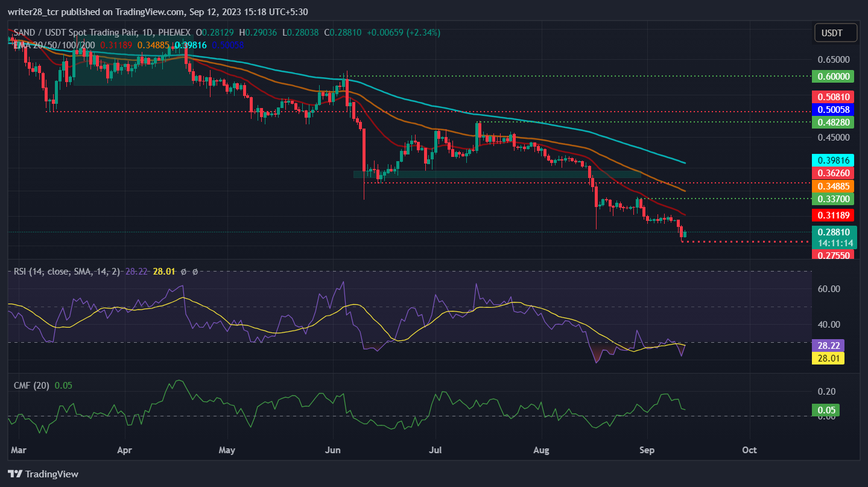Click the TradingView logo at bottom left
The height and width of the screenshot is (487, 868).
click(43, 474)
